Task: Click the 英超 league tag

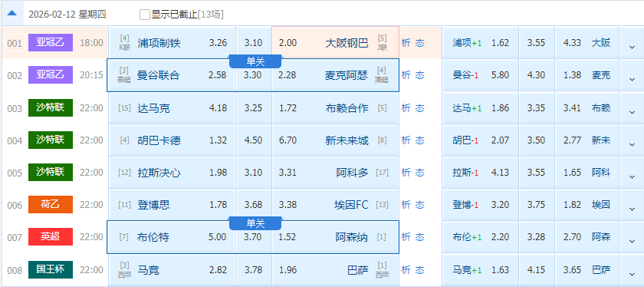Action: tap(51, 237)
